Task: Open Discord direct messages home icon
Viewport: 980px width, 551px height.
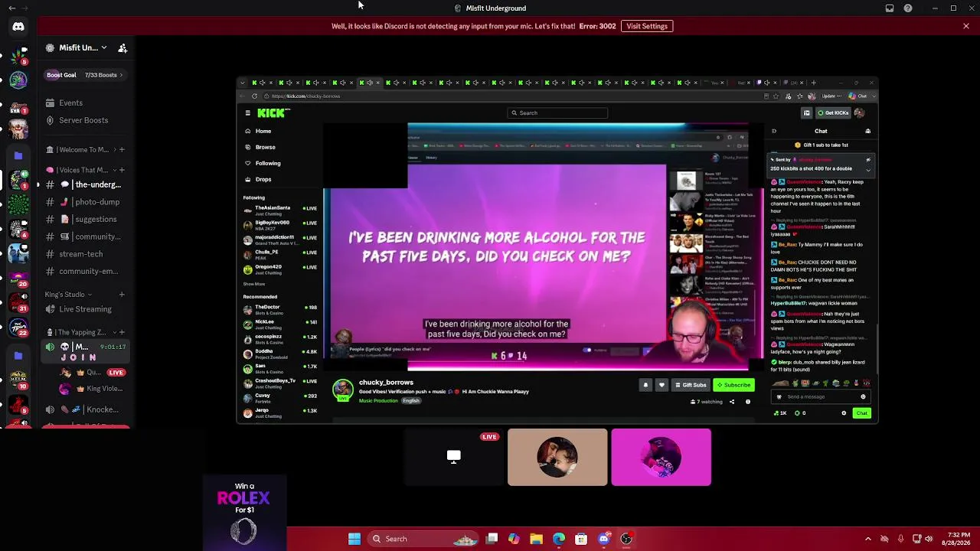Action: [18, 27]
